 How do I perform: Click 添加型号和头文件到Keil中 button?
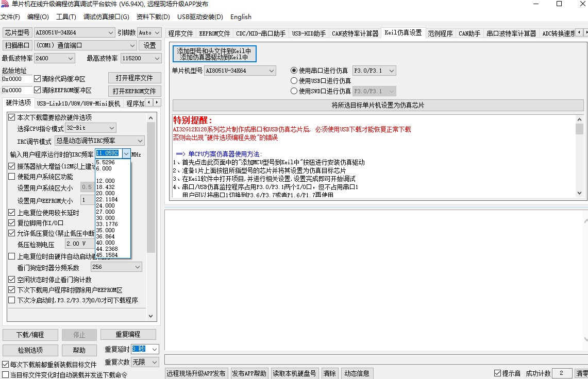click(214, 54)
